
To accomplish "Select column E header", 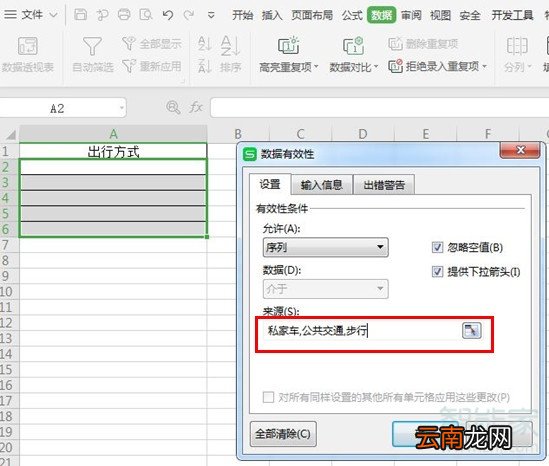I will pyautogui.click(x=425, y=134).
